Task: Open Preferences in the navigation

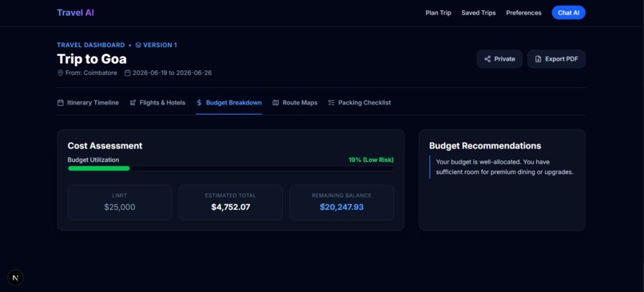Action: click(523, 13)
